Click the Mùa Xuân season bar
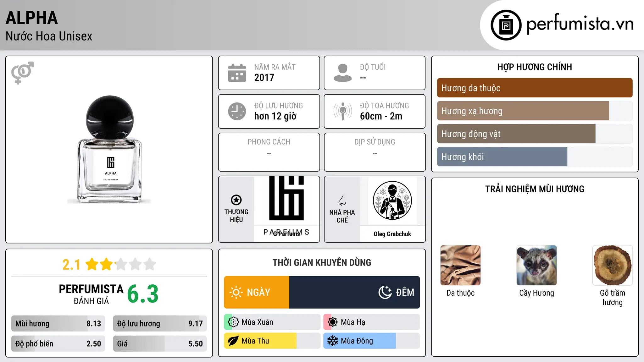Screen dimensions: 644x362 272,322
